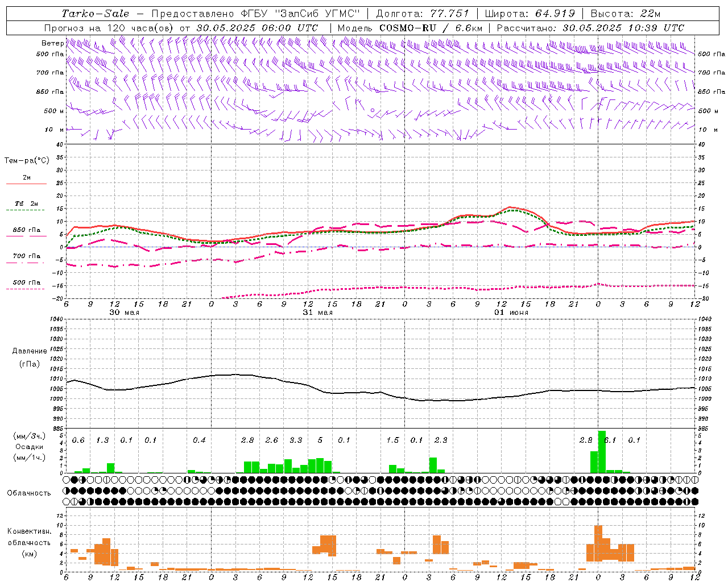The image size is (728, 582).
Task: Select the model name COSMO-RU / 6.6км
Action: 431,28
